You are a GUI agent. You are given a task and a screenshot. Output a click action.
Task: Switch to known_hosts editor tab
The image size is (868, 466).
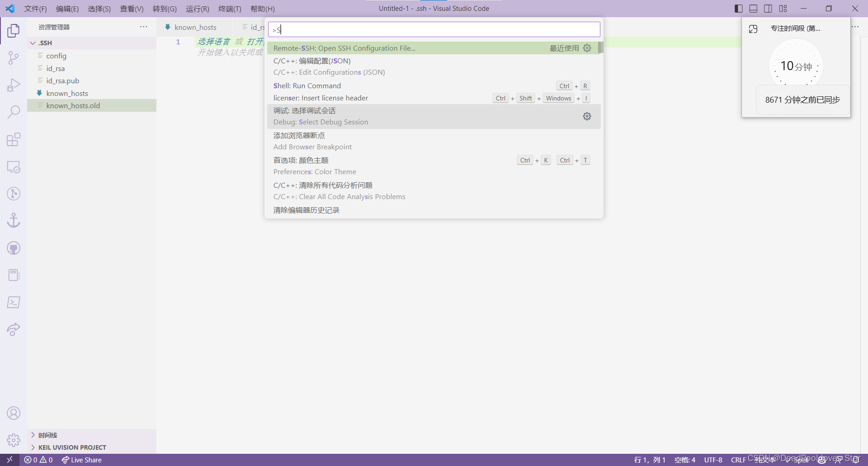click(195, 27)
